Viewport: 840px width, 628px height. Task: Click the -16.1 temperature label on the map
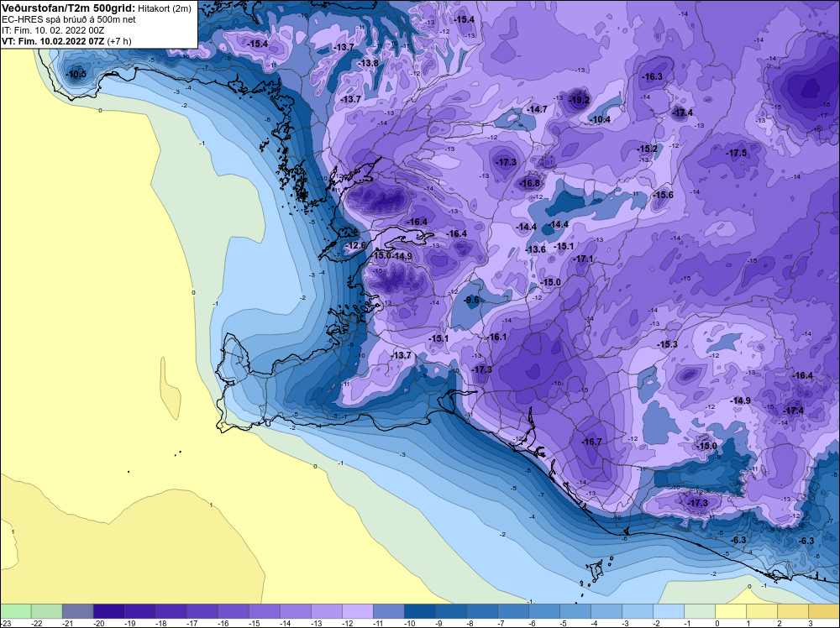point(496,337)
